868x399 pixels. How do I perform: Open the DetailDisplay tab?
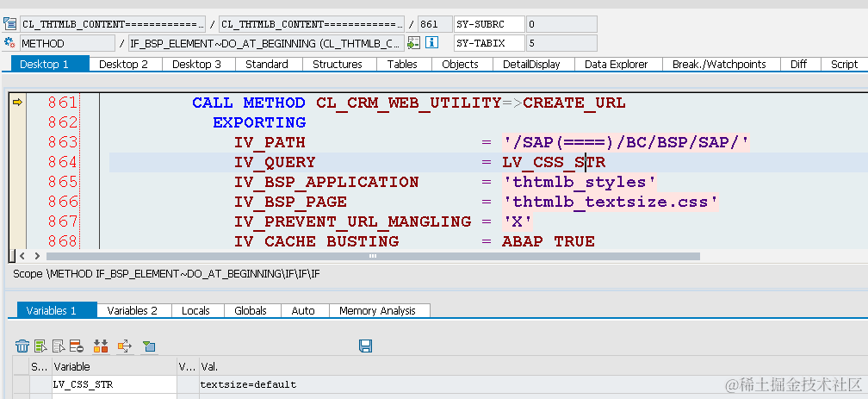tap(531, 65)
